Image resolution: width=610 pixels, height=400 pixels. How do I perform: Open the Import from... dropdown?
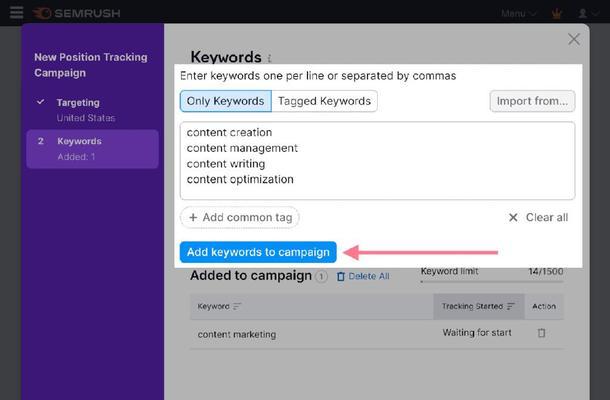click(x=532, y=101)
